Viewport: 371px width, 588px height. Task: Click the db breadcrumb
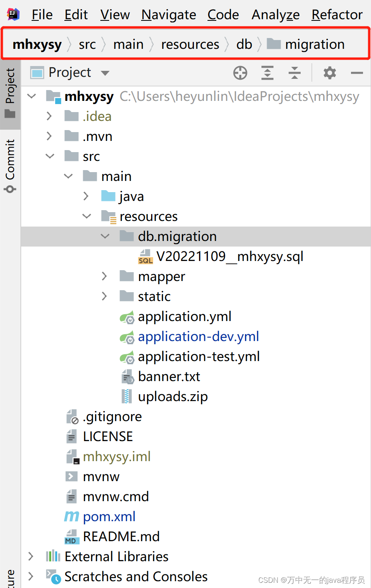[244, 44]
